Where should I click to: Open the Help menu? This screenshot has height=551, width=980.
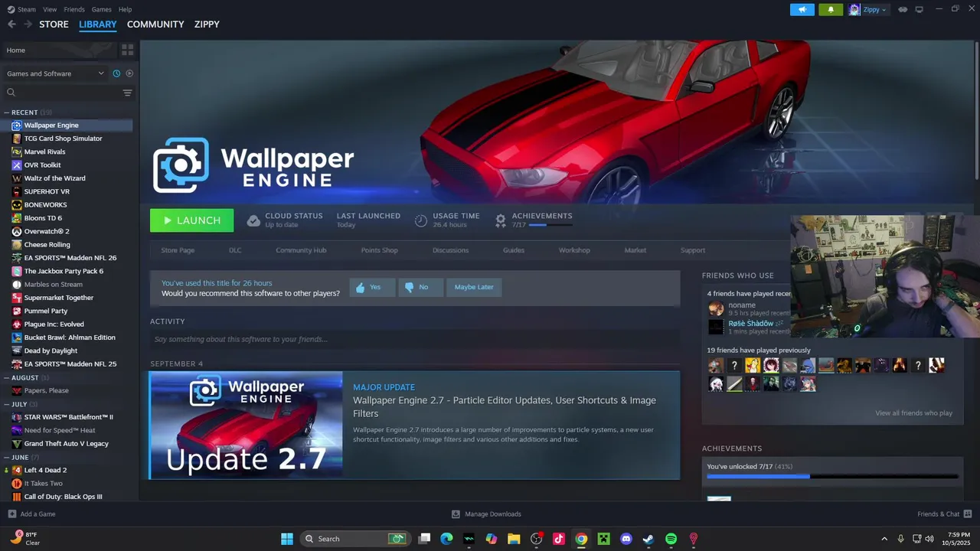(125, 9)
